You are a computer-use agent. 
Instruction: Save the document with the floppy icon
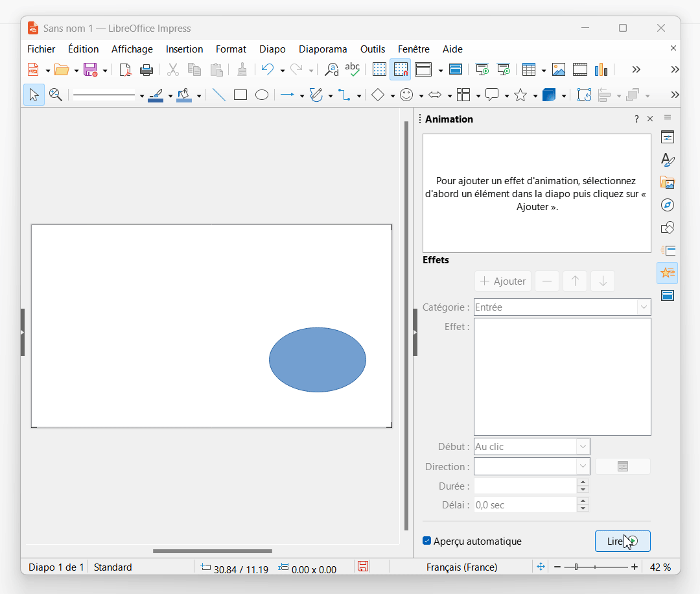[x=90, y=69]
